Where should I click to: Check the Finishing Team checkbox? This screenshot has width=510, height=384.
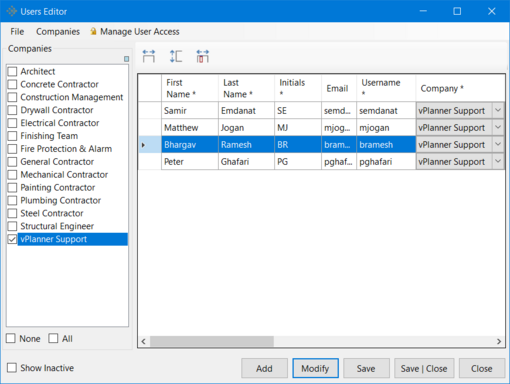12,136
